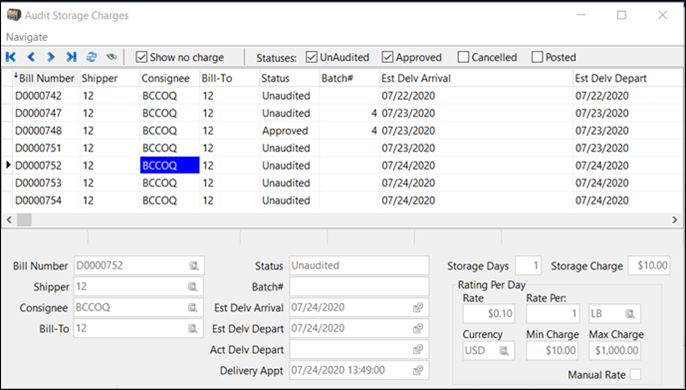Click the find (eye) toolbar icon
Viewport: 686px width, 390px height.
[112, 57]
